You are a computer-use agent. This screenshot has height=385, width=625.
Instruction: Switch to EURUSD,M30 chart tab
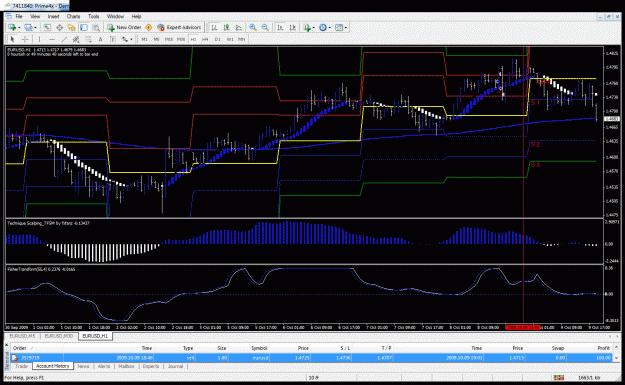(x=59, y=336)
